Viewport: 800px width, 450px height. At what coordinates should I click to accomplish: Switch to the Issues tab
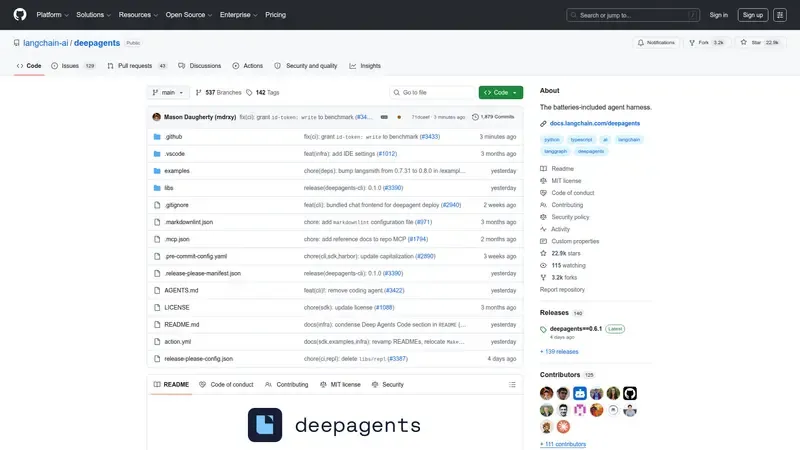(73, 66)
